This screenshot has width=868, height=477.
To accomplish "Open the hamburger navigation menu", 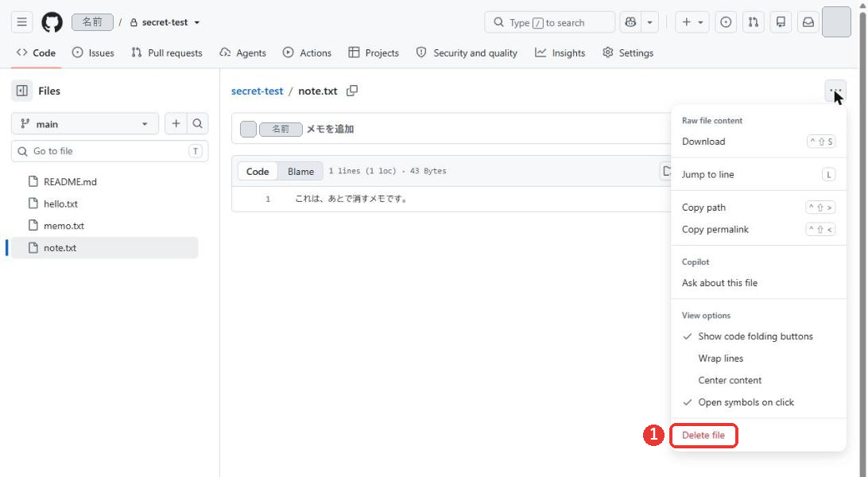I will click(x=21, y=22).
